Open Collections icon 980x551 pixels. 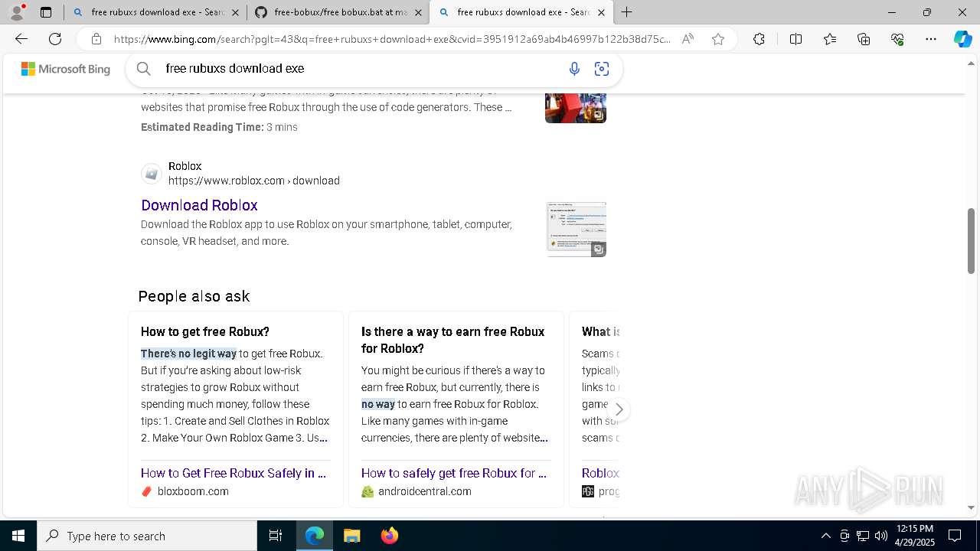coord(864,39)
